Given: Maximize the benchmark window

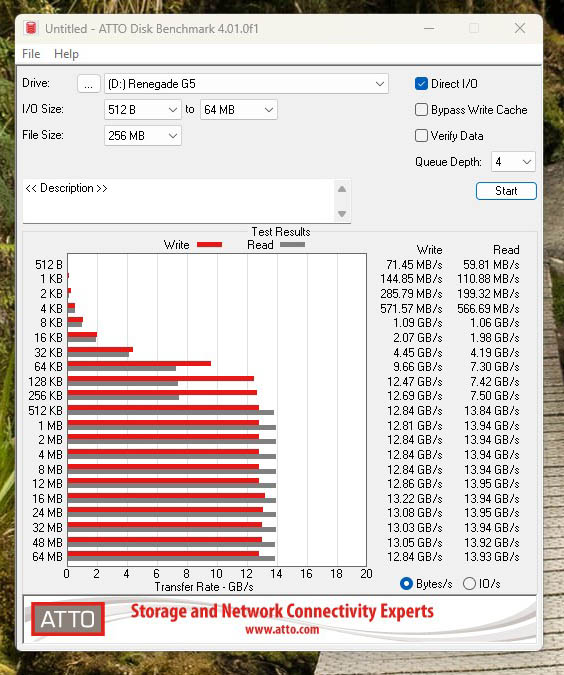Looking at the screenshot, I should 474,28.
